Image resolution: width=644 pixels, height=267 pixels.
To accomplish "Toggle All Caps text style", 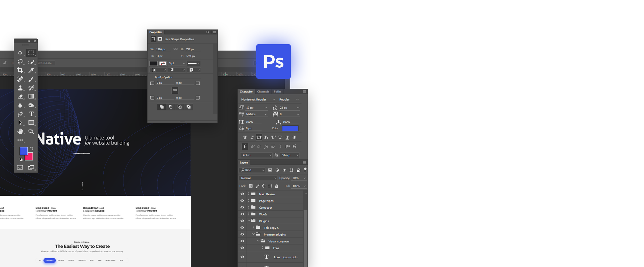I will [x=259, y=137].
